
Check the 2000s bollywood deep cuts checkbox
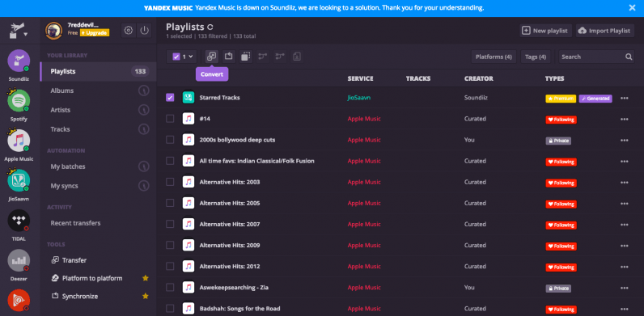click(x=170, y=140)
